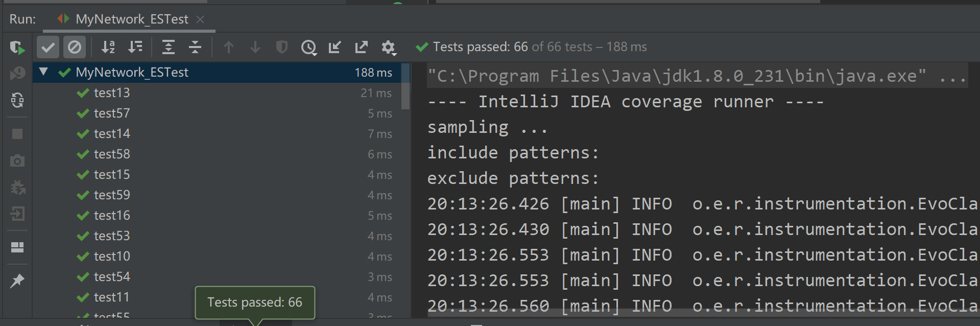Image resolution: width=980 pixels, height=326 pixels.
Task: Click Rerun Failed Tests sidebar icon
Action: pos(17,74)
